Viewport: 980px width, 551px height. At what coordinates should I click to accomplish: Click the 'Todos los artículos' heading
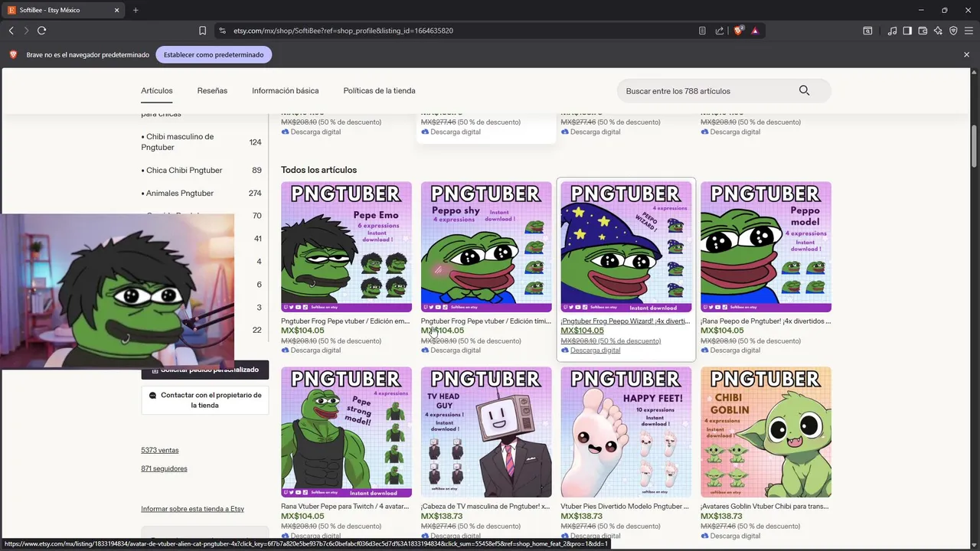(318, 170)
